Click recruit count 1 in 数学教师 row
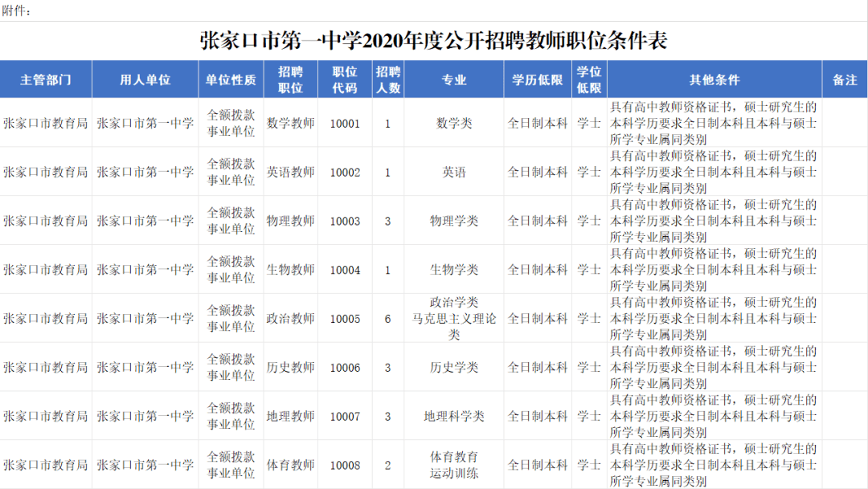Viewport: 868px width, 489px height. point(387,124)
